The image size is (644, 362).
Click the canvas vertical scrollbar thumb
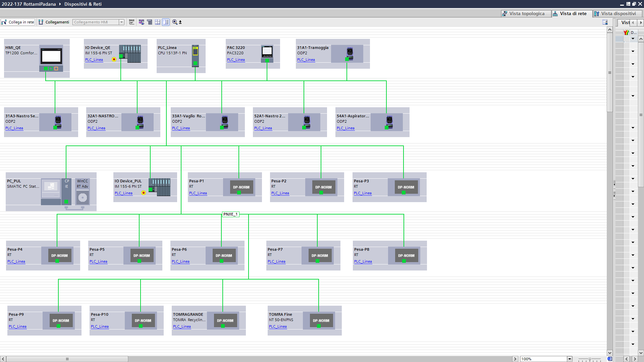[610, 72]
